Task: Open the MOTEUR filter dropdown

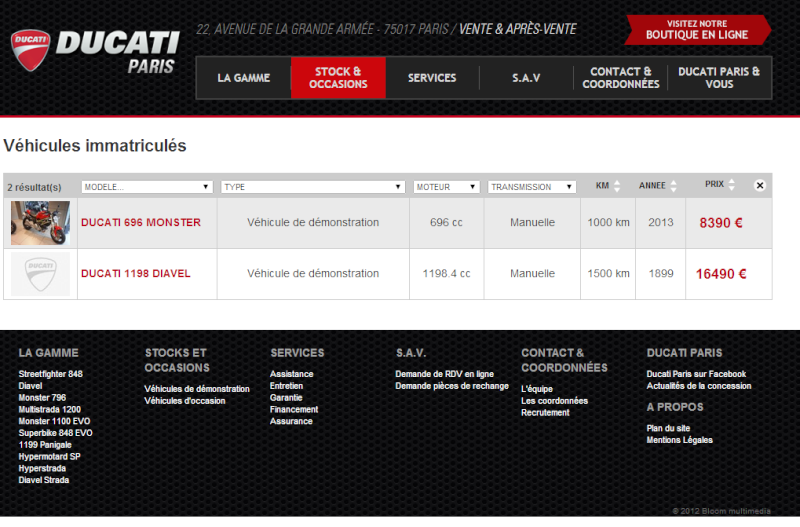Action: [x=446, y=187]
